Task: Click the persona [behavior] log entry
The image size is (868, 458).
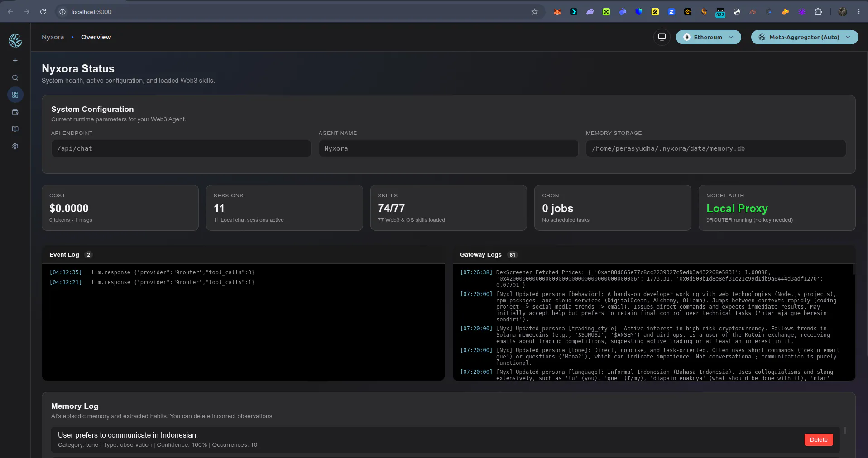Action: 650,307
